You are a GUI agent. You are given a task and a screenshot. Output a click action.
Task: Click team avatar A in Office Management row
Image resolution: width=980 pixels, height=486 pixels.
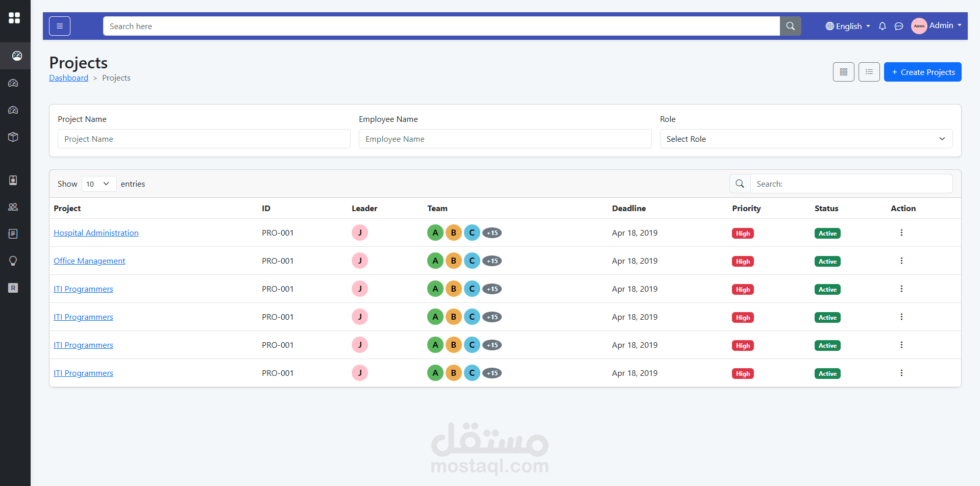point(435,261)
